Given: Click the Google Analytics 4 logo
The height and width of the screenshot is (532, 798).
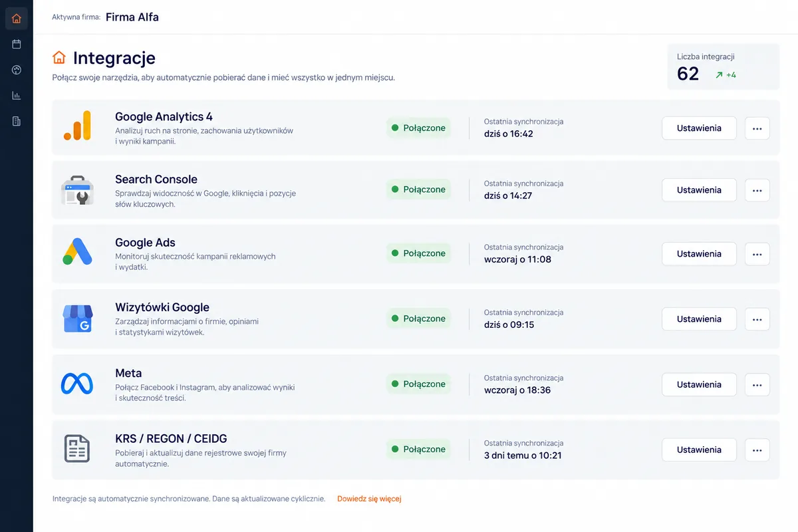Looking at the screenshot, I should coord(78,126).
